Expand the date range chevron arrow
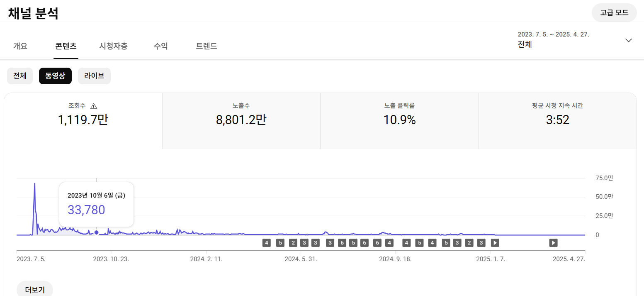This screenshot has height=296, width=644. point(628,40)
